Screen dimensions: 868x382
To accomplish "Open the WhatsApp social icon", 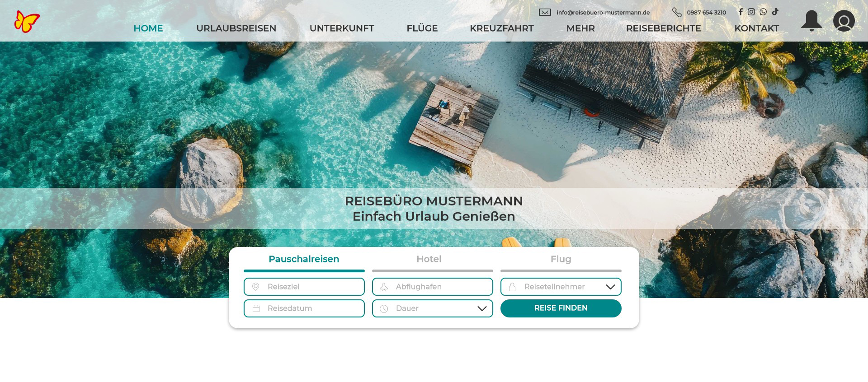I will [x=763, y=12].
